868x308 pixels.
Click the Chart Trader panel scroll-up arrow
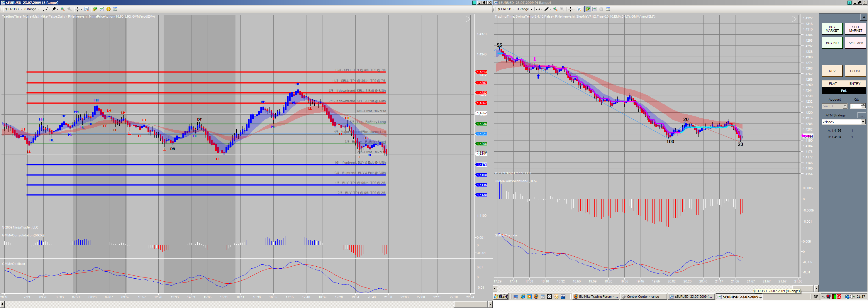863,17
